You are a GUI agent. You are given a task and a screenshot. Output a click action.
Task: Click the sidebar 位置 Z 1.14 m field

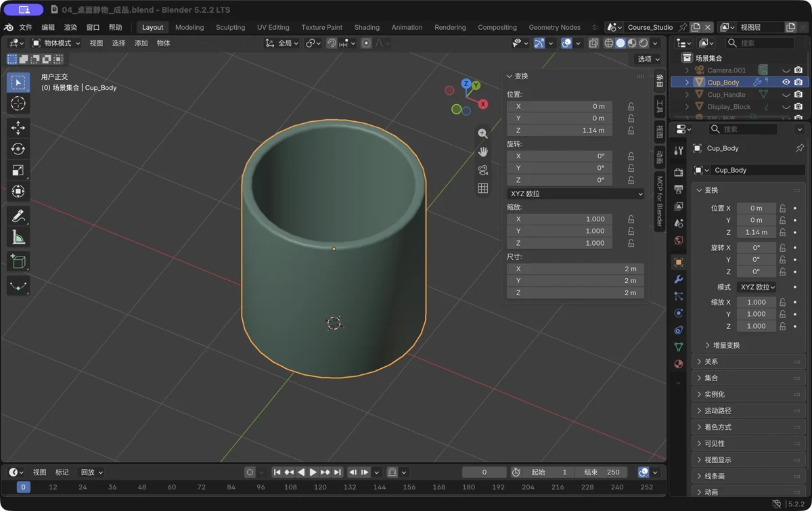point(560,131)
